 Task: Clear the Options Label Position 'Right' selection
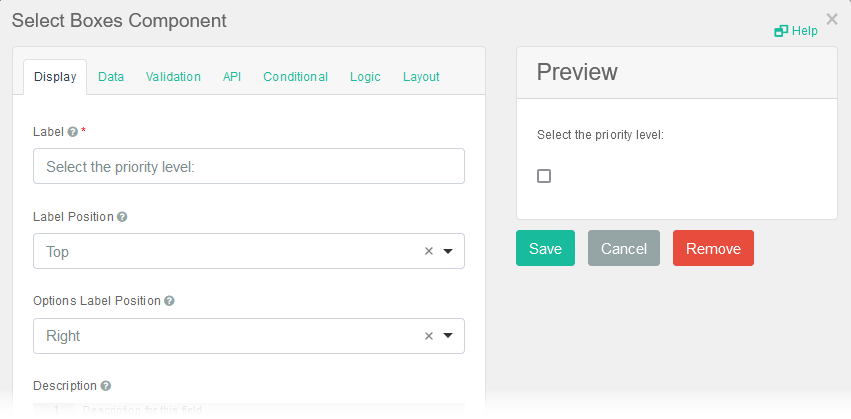coord(429,336)
